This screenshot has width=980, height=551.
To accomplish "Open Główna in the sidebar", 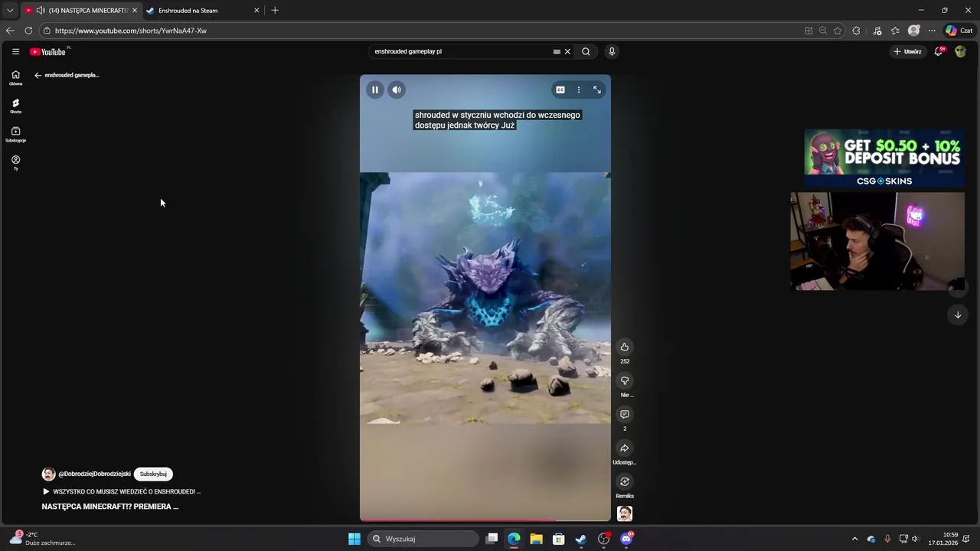I will coord(15,77).
